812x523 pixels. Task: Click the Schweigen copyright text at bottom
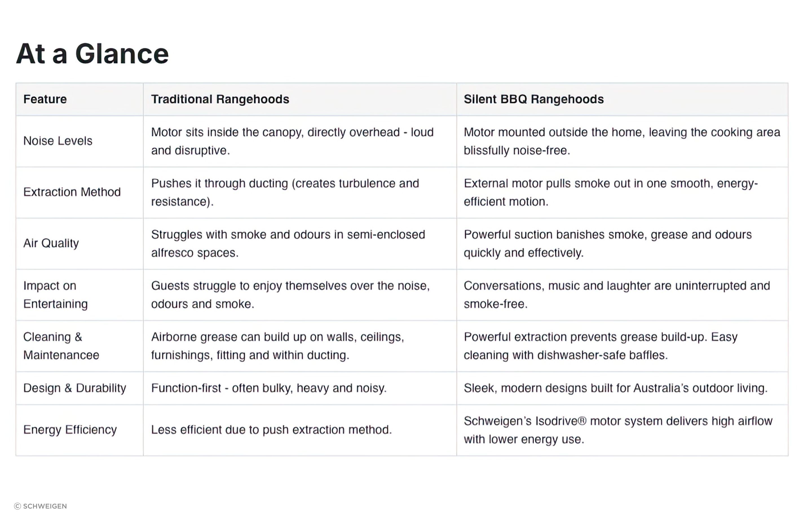click(40, 506)
